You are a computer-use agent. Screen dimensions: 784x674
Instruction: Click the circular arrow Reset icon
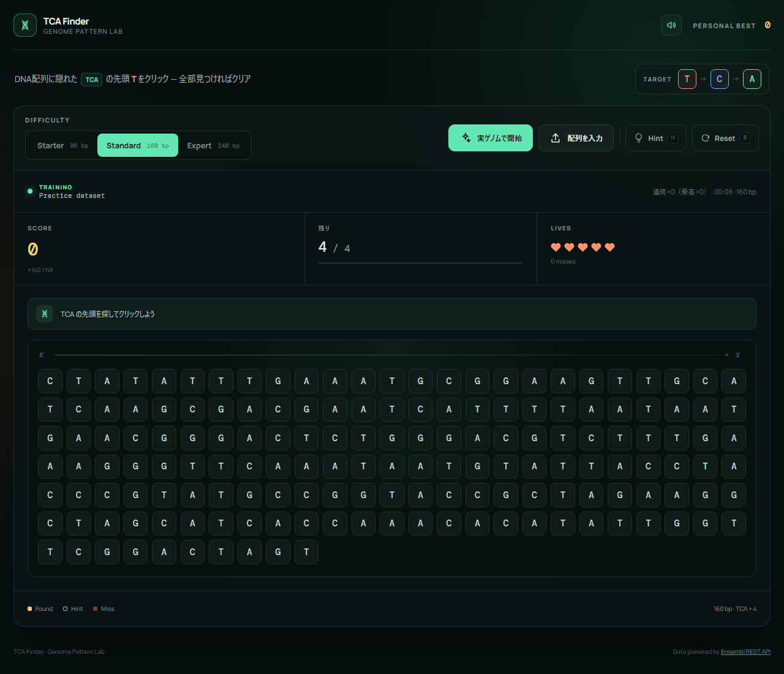pyautogui.click(x=705, y=138)
